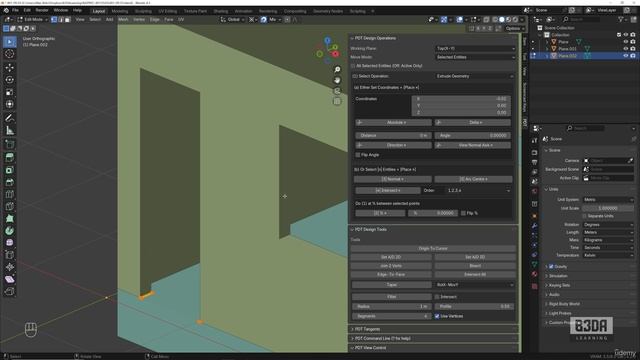Screen dimensions: 640x360
Task: Open the Unit System dropdown
Action: 608,200
